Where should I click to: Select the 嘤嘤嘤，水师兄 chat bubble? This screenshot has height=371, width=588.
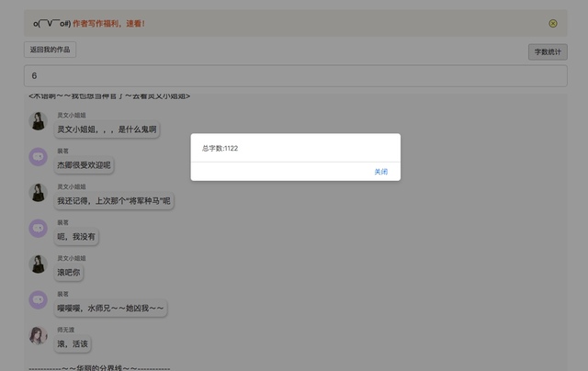point(110,309)
